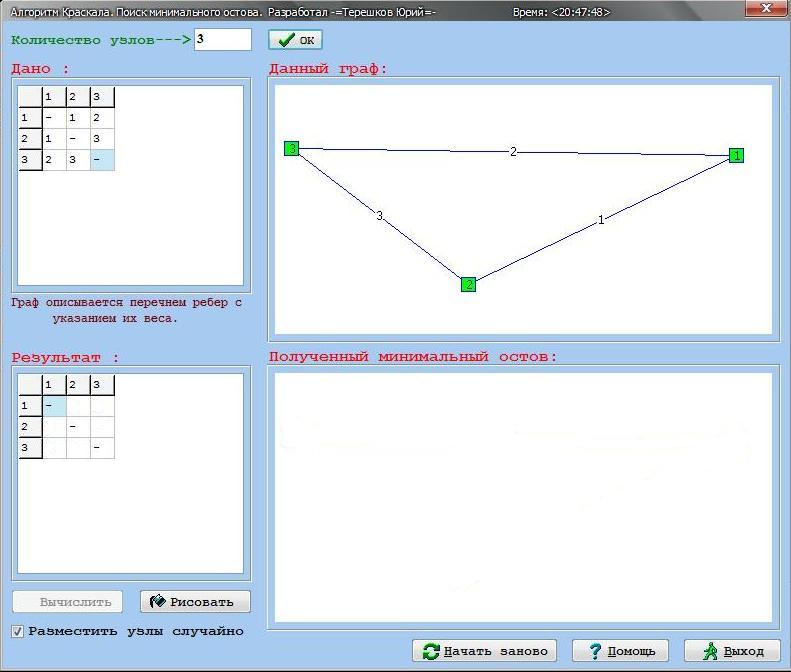The height and width of the screenshot is (672, 791).
Task: Click Дано table column header 1
Action: click(x=54, y=97)
